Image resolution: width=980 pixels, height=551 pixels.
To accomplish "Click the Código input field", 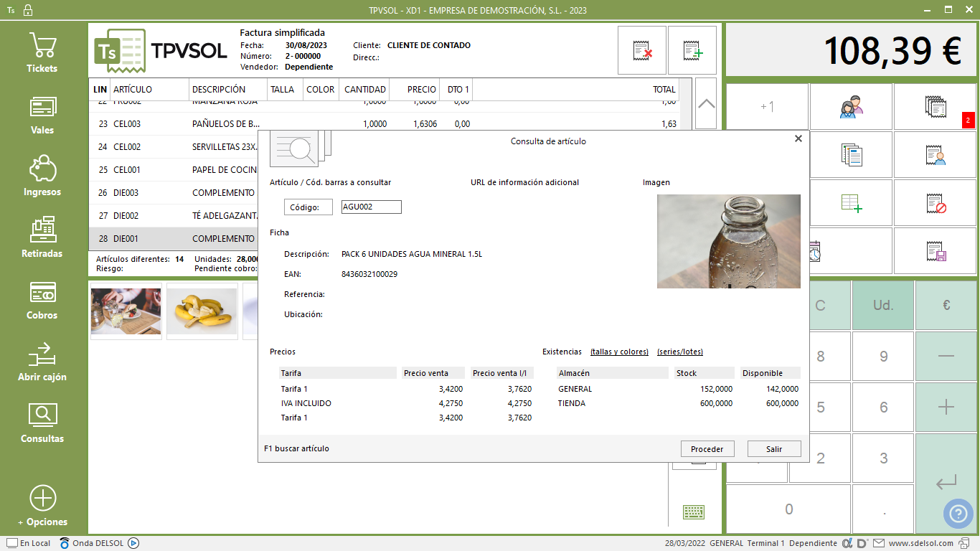I will (371, 207).
